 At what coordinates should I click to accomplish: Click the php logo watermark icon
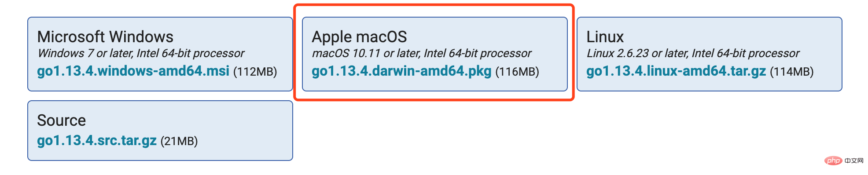(x=833, y=161)
